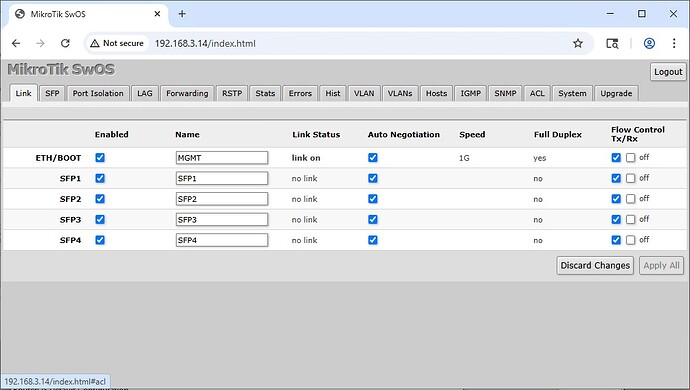Switch to the Hosts tab
This screenshot has height=390, width=690.
436,93
